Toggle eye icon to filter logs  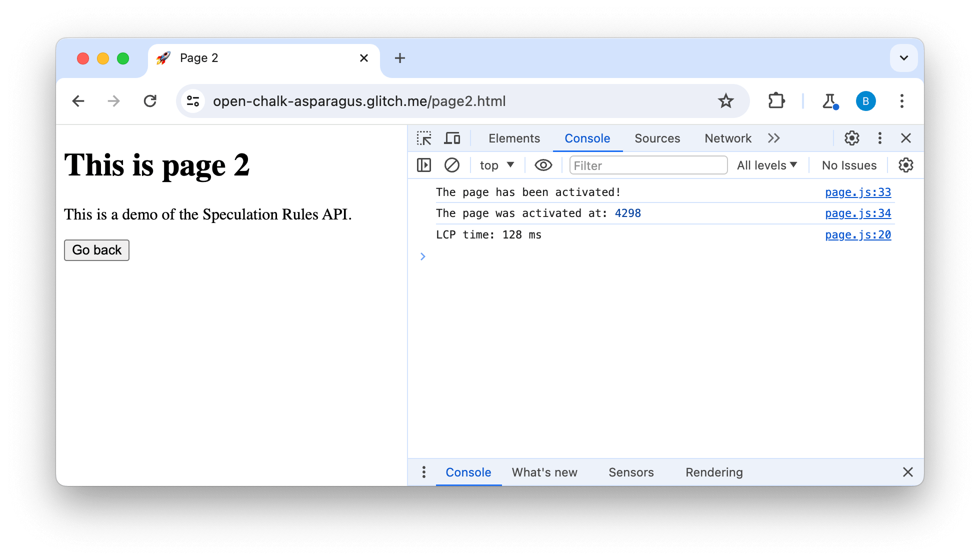(543, 165)
